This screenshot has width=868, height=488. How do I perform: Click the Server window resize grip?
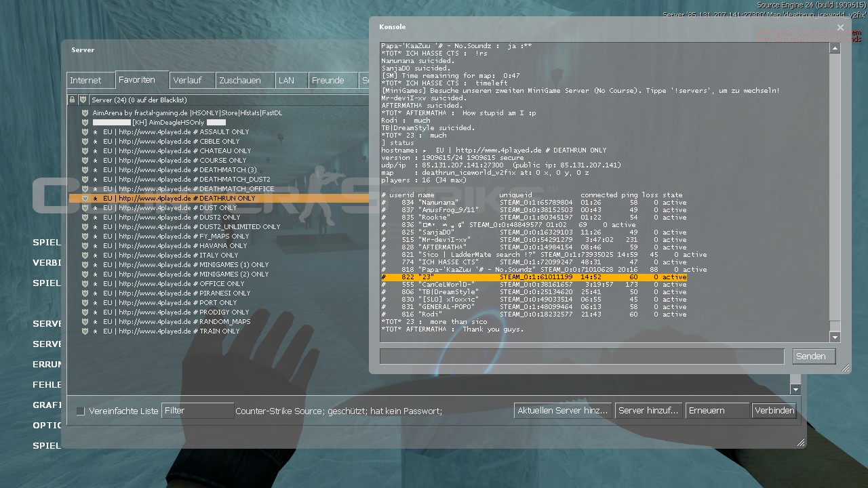tap(801, 443)
